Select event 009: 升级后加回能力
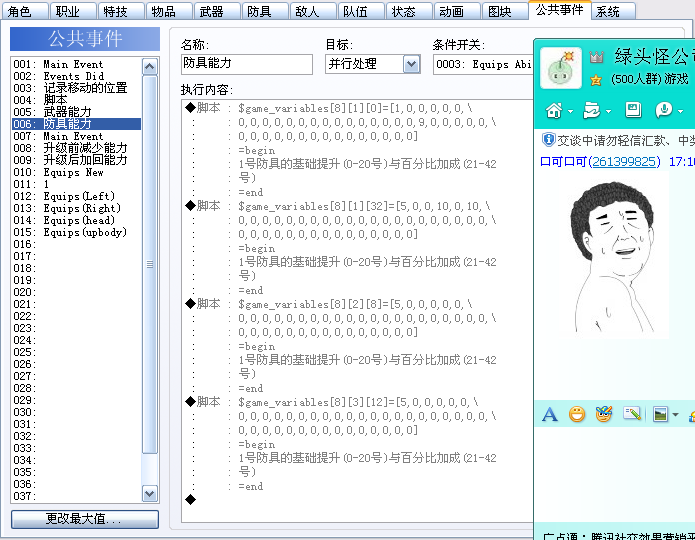Screen dimensions: 695x540 point(76,160)
